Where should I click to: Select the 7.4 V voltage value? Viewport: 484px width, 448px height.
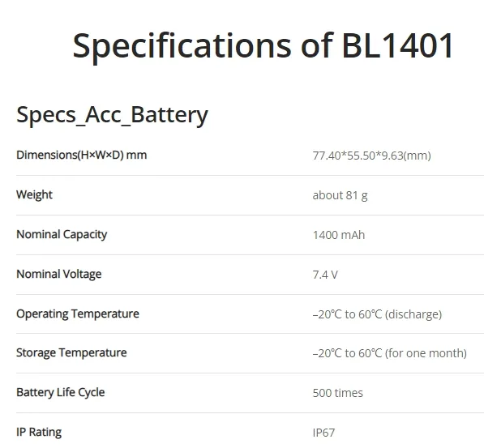click(x=325, y=275)
